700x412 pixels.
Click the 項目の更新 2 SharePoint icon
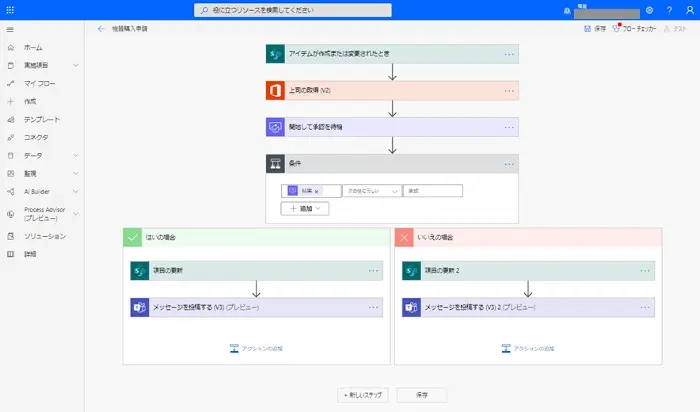coord(411,271)
